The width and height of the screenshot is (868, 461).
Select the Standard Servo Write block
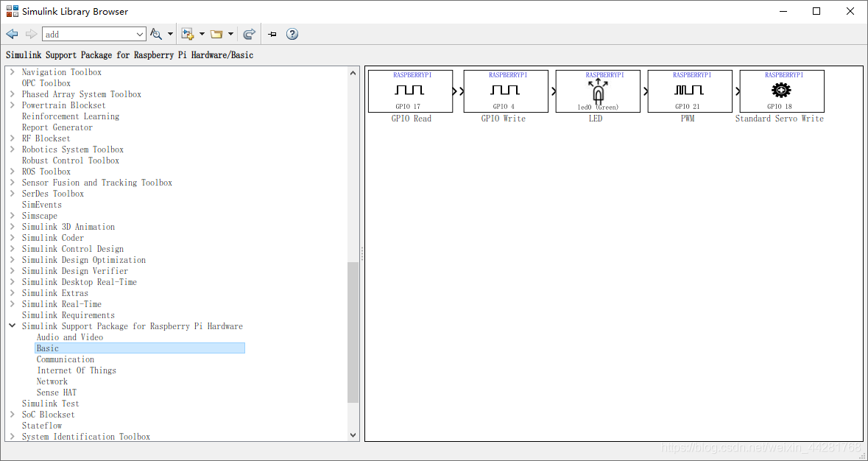[782, 91]
